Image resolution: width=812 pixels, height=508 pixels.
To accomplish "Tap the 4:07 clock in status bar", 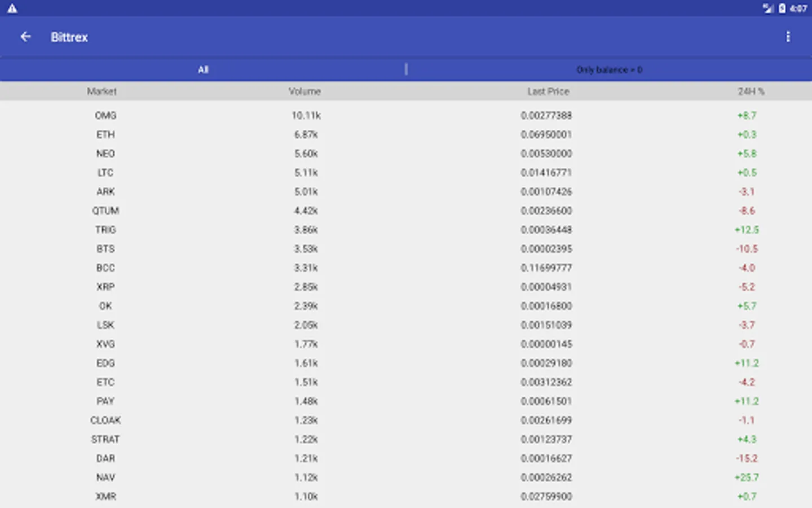I will point(798,8).
